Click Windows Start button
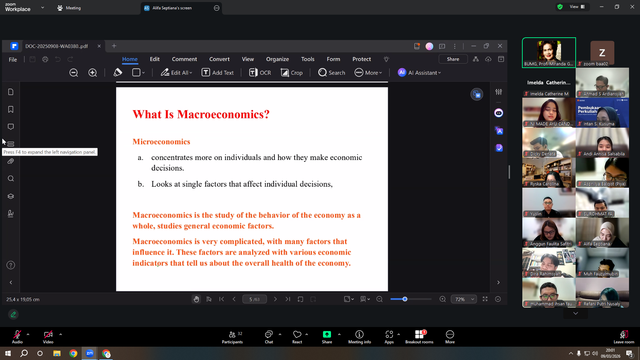This screenshot has height=360, width=640. click(8, 353)
